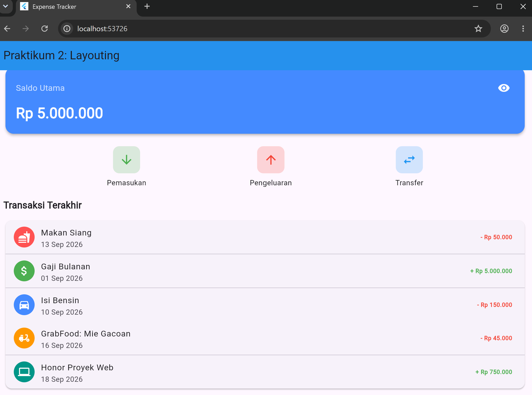Click the Saldo Utama label
This screenshot has height=395, width=532.
coord(40,88)
